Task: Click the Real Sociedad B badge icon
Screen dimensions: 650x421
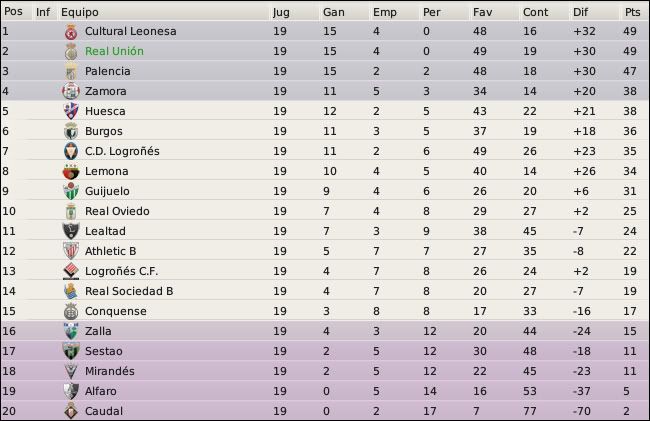Action: point(71,291)
